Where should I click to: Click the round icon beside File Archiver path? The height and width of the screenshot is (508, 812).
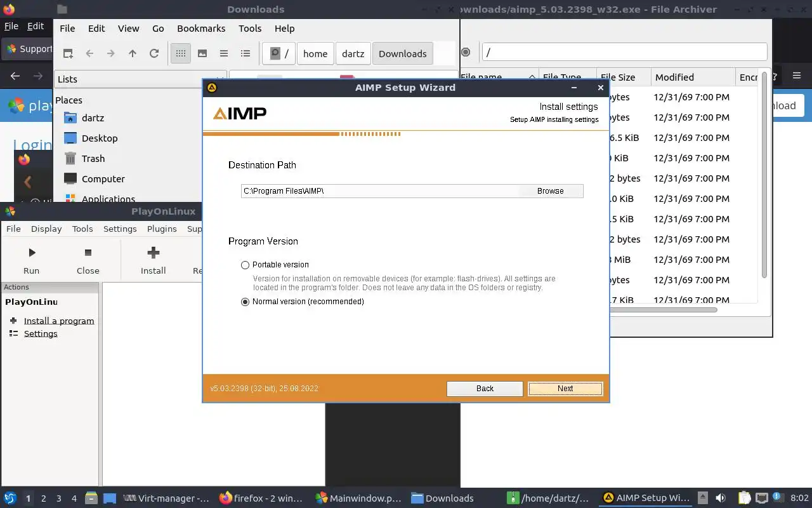pyautogui.click(x=466, y=52)
